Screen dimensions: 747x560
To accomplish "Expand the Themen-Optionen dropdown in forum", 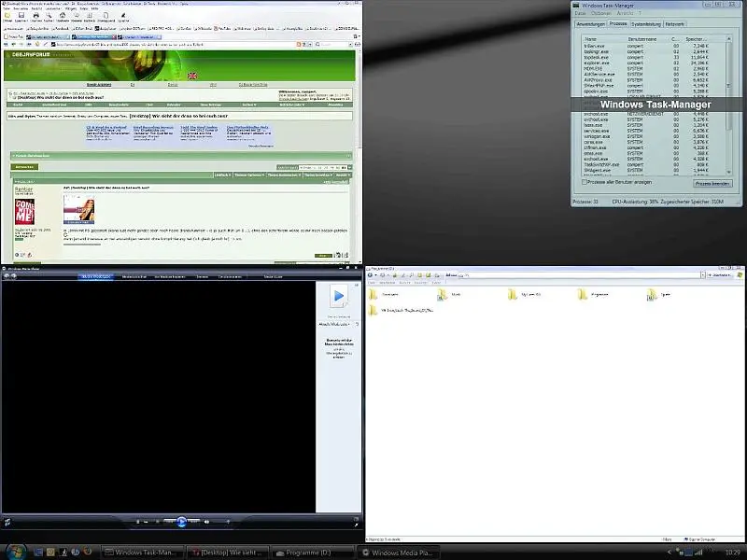I will tap(247, 175).
